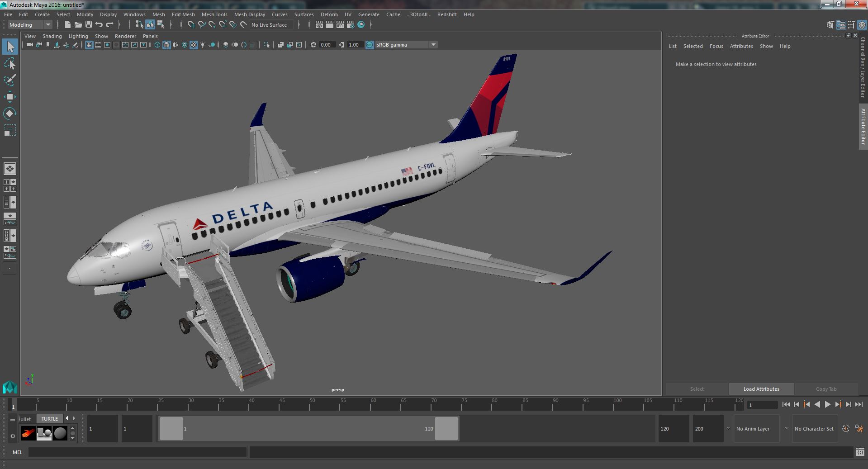
Task: Open the Deform menu
Action: (329, 14)
